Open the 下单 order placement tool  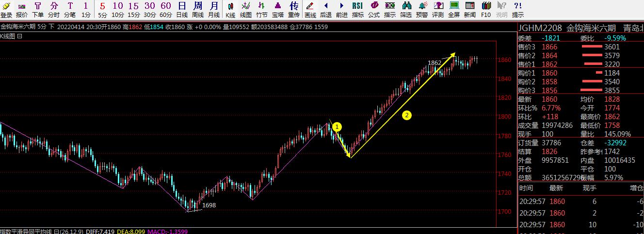coord(38,9)
